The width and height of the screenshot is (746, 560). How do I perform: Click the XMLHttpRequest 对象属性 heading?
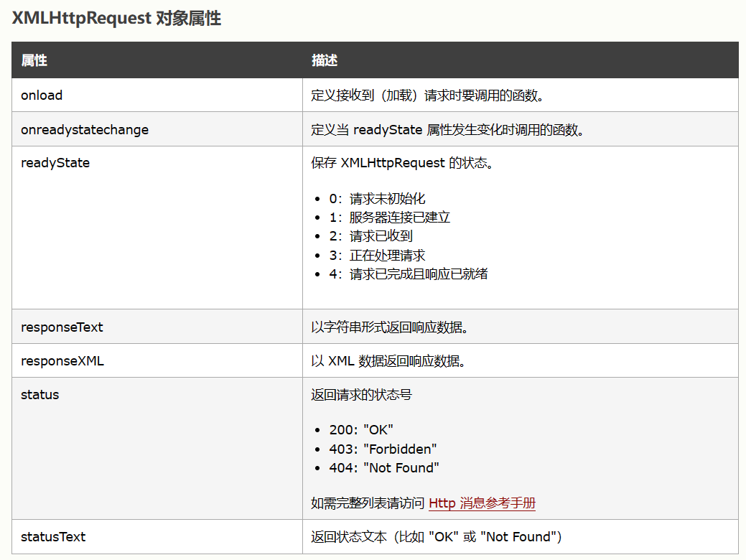click(x=116, y=18)
